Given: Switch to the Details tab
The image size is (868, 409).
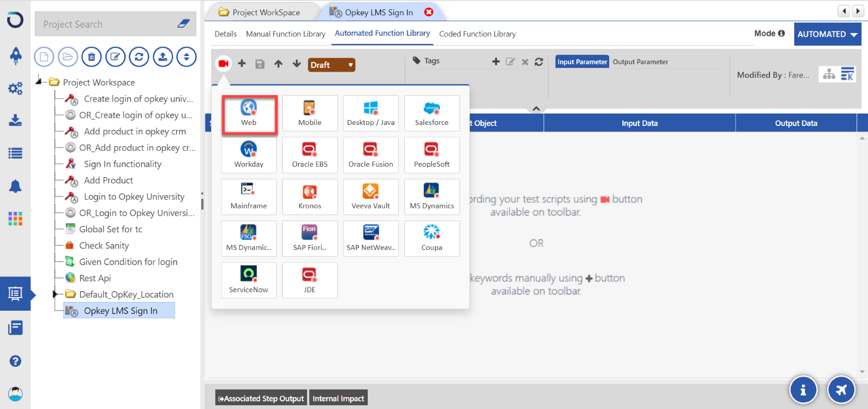Looking at the screenshot, I should 226,34.
